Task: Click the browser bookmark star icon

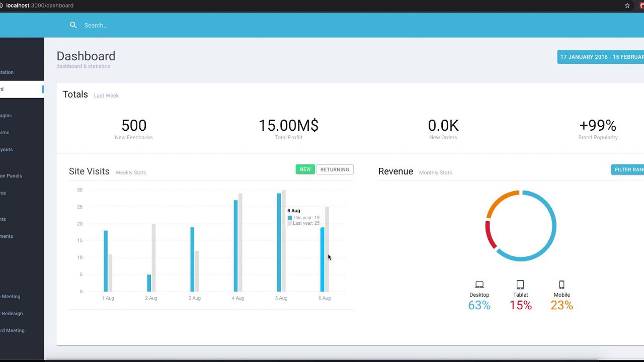Action: click(x=627, y=6)
